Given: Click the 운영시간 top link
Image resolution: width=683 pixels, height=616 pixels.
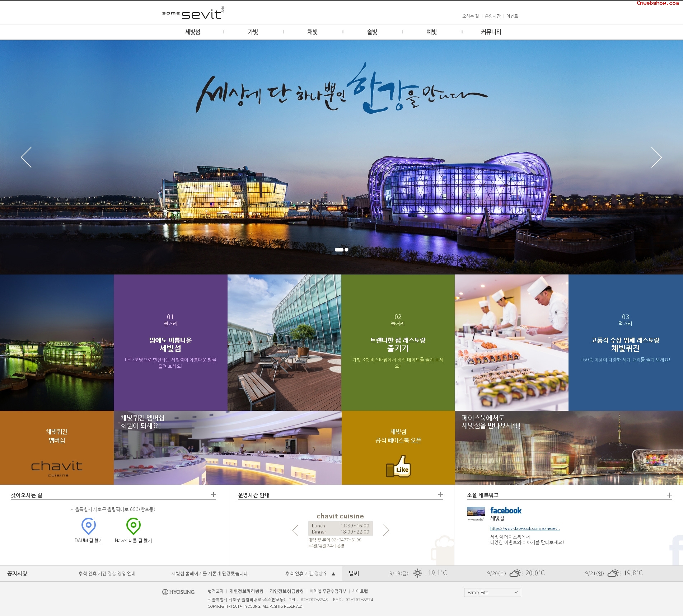Looking at the screenshot, I should pyautogui.click(x=492, y=16).
